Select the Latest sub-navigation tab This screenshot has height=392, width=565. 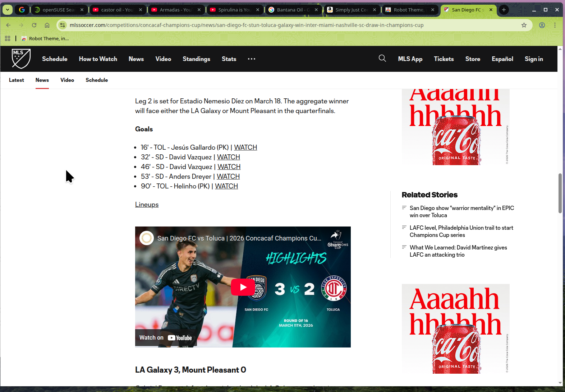[17, 80]
